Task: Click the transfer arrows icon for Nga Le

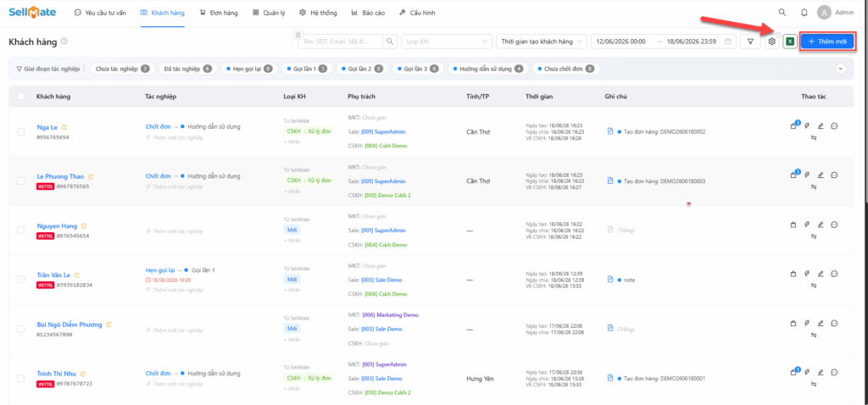Action: [814, 138]
